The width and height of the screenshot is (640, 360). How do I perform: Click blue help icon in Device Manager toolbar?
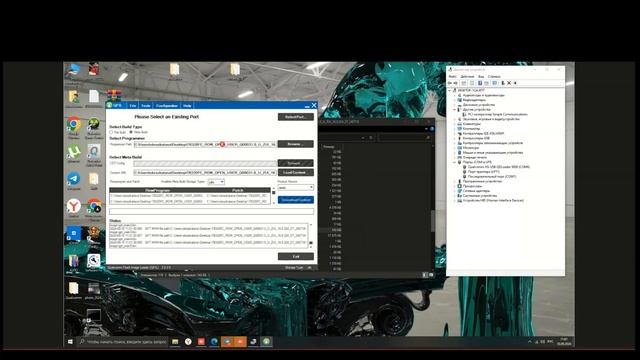[480, 83]
